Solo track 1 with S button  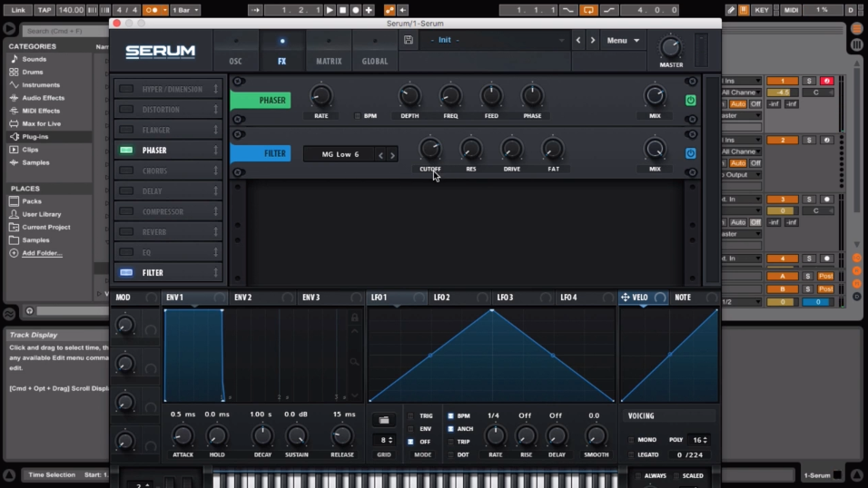pyautogui.click(x=809, y=81)
